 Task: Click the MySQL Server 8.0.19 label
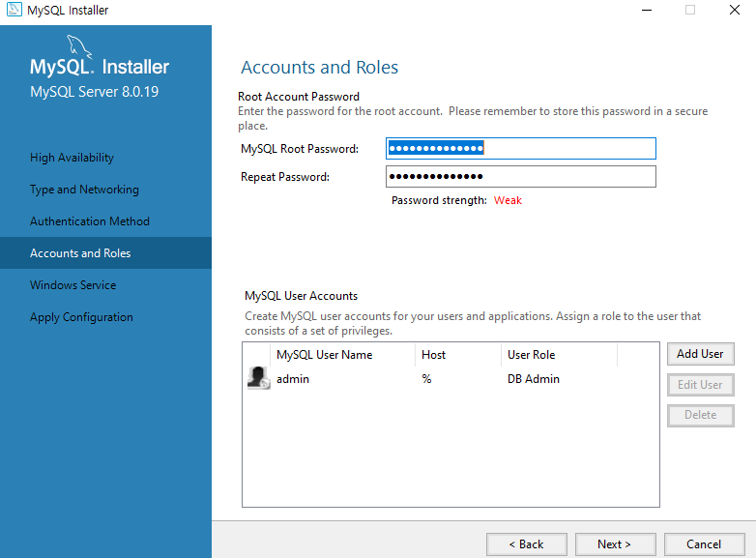tap(94, 92)
